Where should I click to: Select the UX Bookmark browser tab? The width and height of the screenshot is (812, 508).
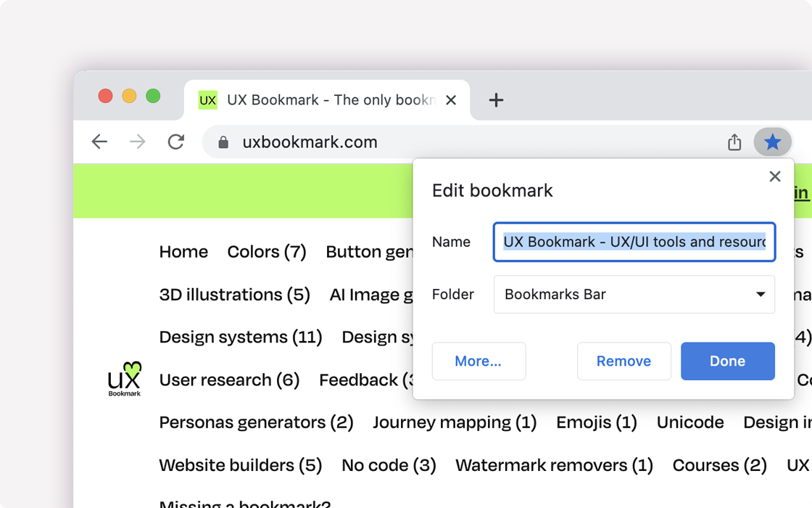[x=327, y=100]
